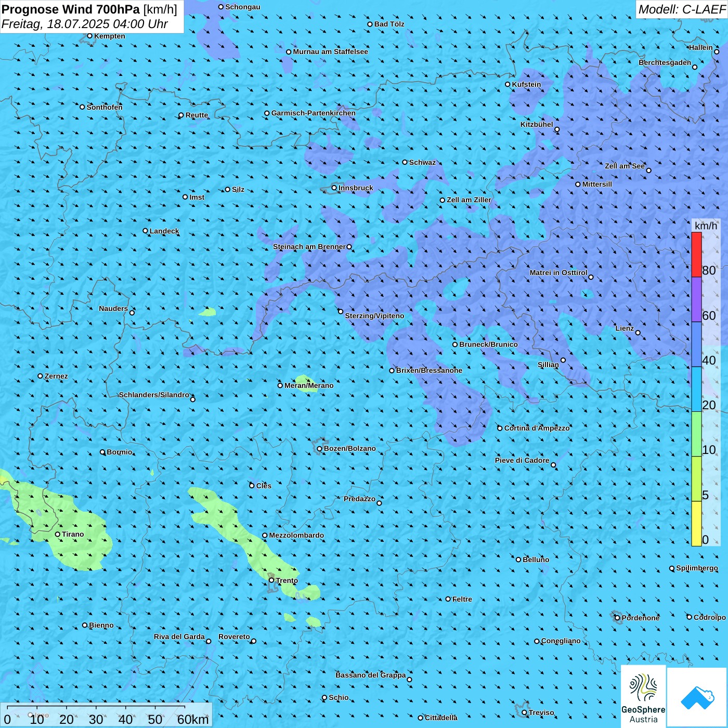The width and height of the screenshot is (728, 728).
Task: Click the Feltre city label
Action: 462,599
